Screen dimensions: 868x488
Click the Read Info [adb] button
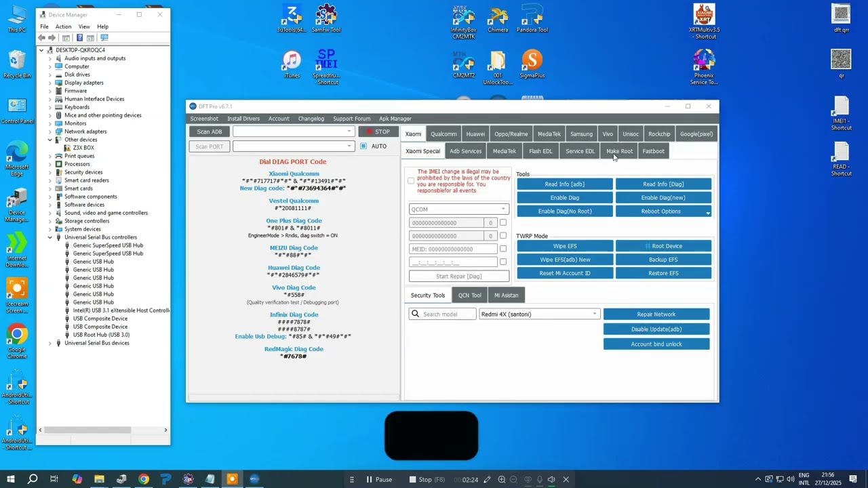point(564,184)
